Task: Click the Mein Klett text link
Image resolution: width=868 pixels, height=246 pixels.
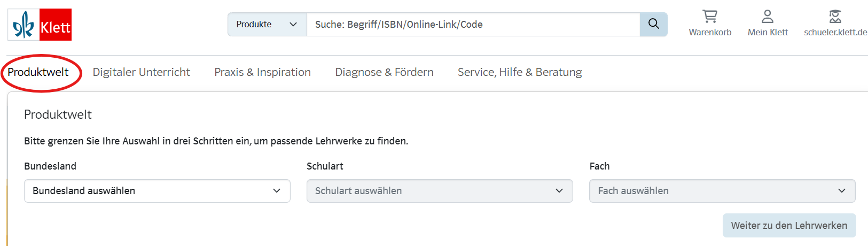Action: tap(768, 32)
